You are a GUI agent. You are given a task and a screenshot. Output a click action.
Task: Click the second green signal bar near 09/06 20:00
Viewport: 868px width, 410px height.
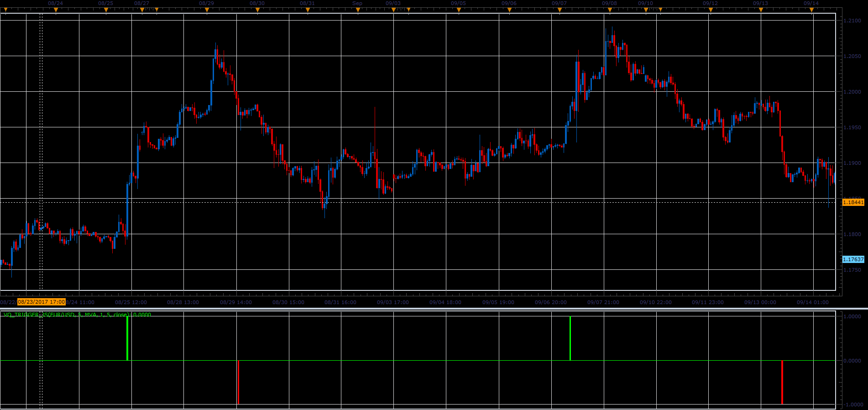(570, 338)
